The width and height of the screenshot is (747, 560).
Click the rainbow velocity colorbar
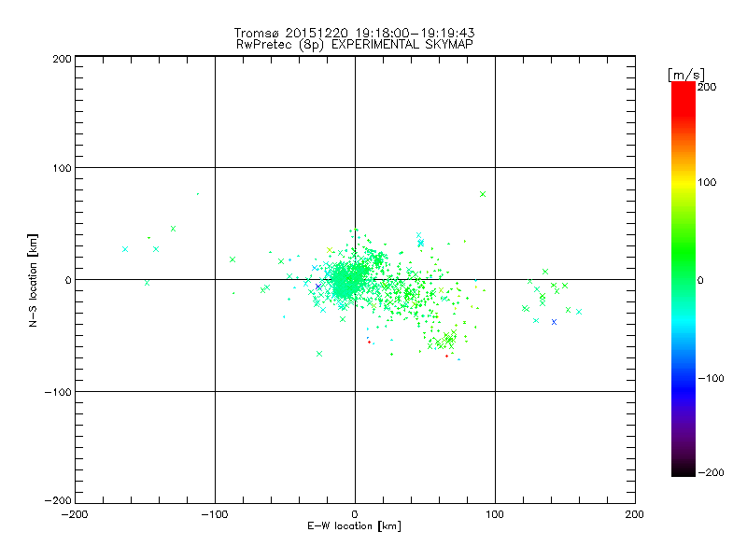(x=684, y=278)
